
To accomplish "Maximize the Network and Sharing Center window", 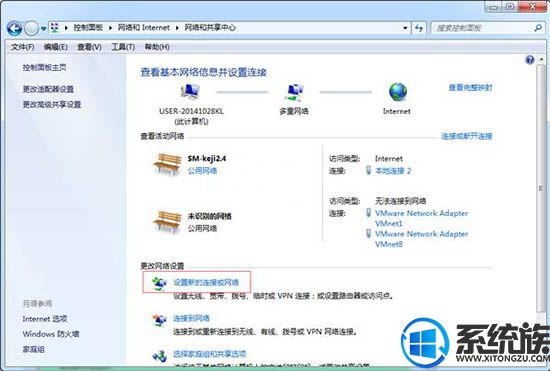I will coord(510,7).
